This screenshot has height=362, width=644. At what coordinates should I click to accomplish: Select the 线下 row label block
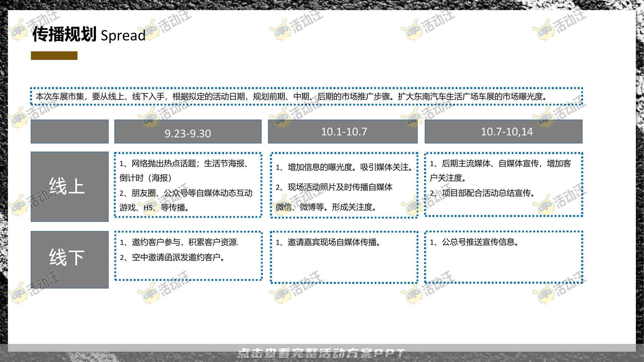coord(70,260)
